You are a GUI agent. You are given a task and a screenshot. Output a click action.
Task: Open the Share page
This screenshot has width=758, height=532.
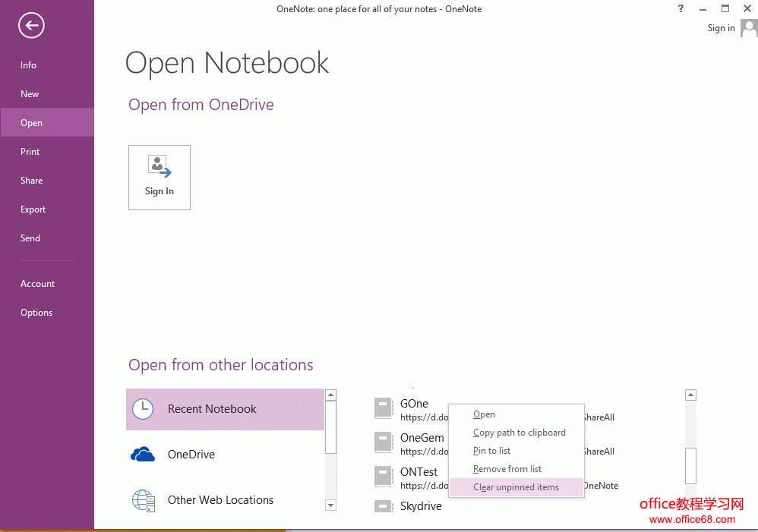(x=31, y=180)
